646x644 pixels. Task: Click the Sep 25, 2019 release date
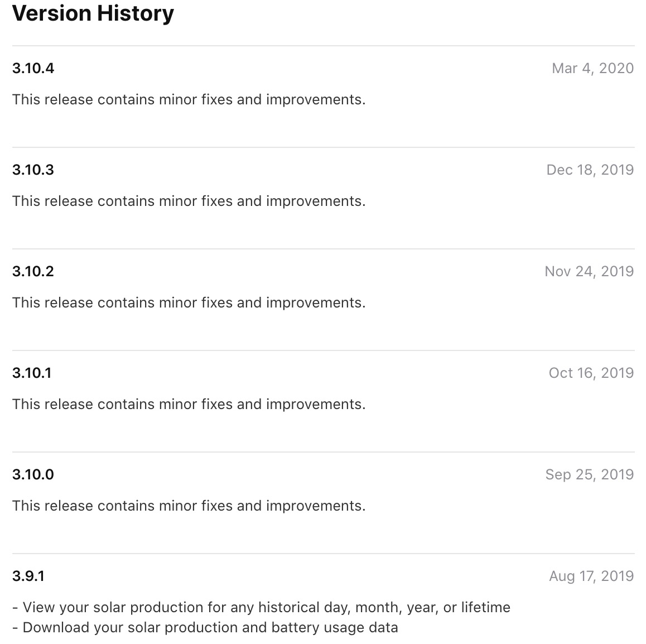[x=589, y=474]
